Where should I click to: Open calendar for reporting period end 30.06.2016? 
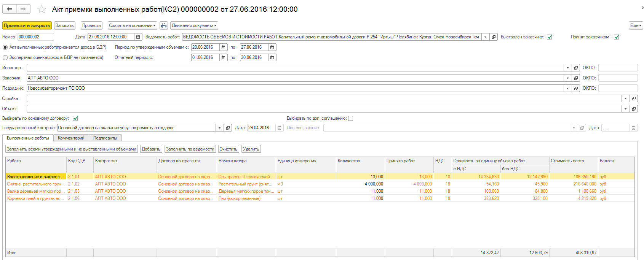[x=272, y=57]
